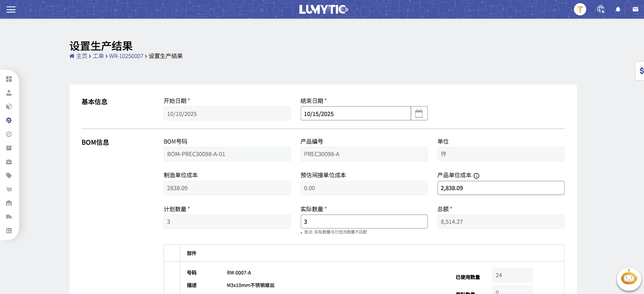644x294 pixels.
Task: Click the 已使用数量 field showing 24
Action: click(512, 275)
